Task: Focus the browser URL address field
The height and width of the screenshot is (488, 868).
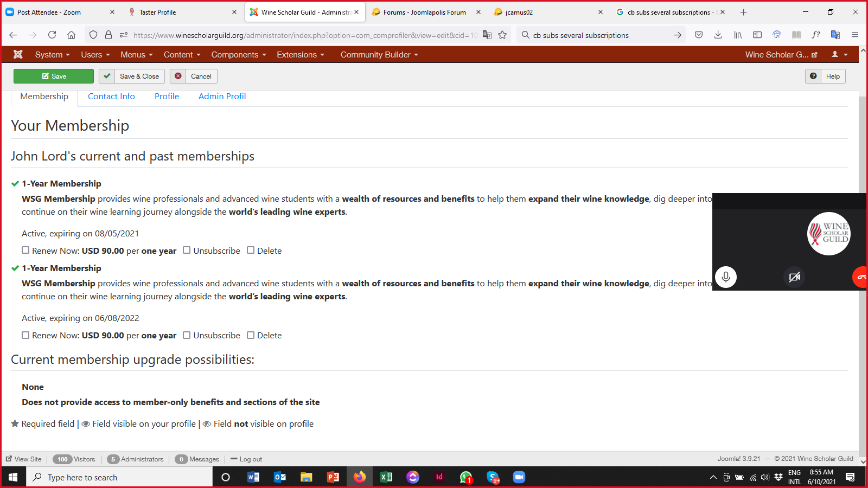Action: (305, 35)
